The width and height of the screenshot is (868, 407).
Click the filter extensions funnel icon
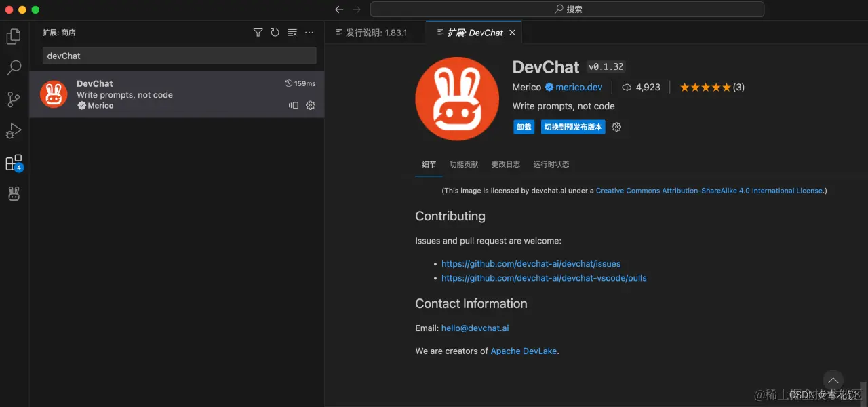258,33
